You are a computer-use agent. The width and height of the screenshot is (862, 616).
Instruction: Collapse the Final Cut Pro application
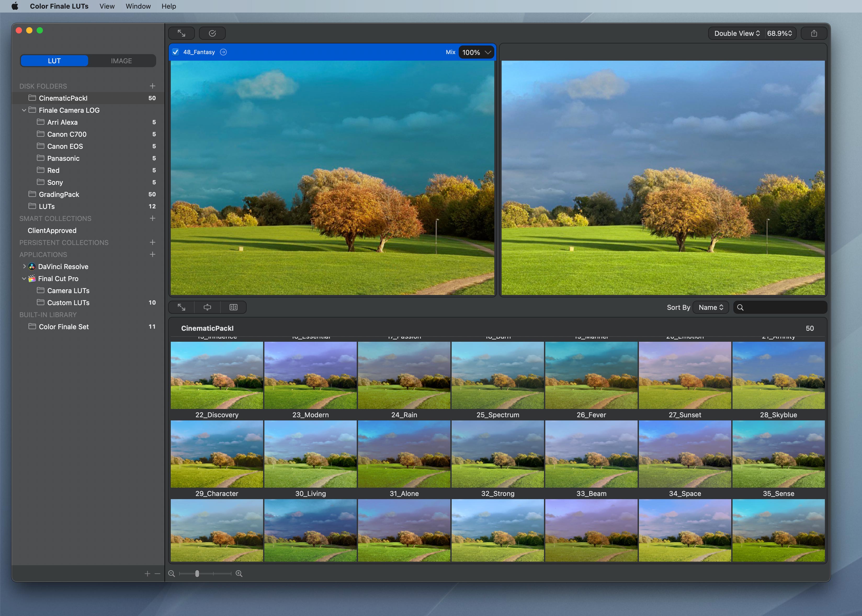(x=24, y=279)
